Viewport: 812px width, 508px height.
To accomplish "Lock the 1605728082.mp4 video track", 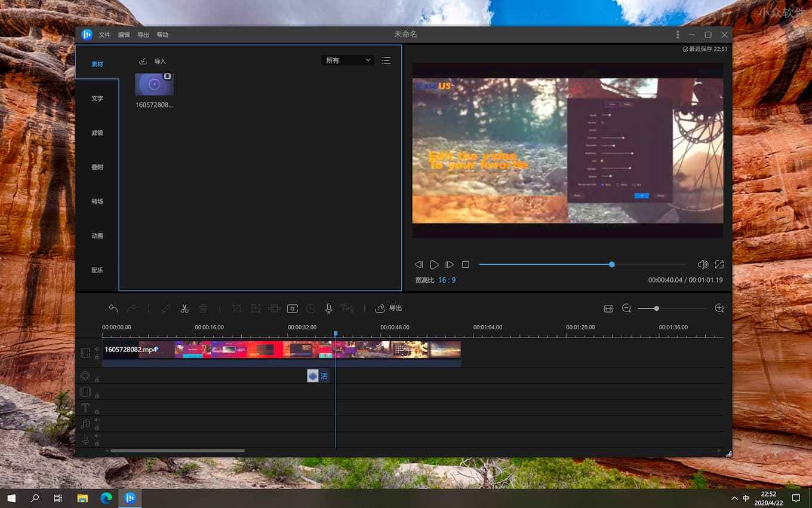I will click(x=97, y=357).
